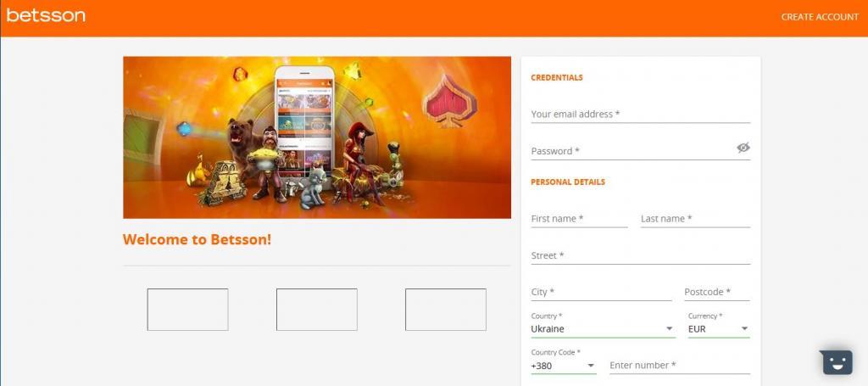The height and width of the screenshot is (386, 868).
Task: Click the Enter number phone field
Action: click(680, 365)
